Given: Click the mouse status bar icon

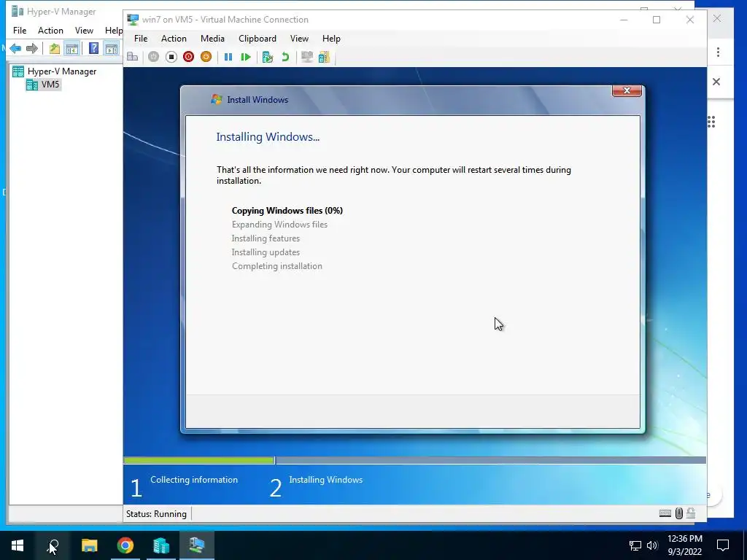Looking at the screenshot, I should tap(679, 513).
